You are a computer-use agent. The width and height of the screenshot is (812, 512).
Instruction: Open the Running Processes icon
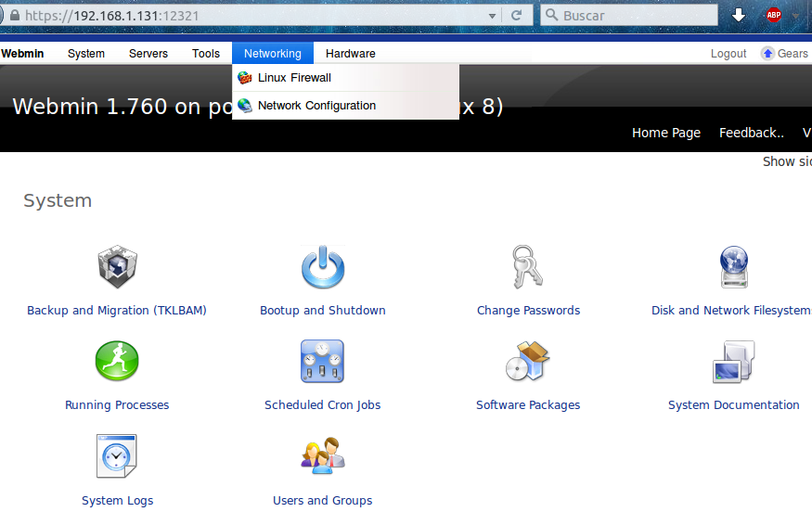117,362
